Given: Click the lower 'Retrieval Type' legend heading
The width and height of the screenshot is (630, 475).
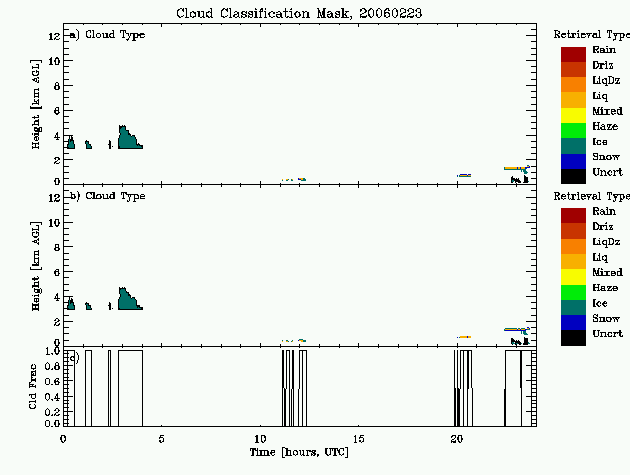Looking at the screenshot, I should (x=591, y=196).
